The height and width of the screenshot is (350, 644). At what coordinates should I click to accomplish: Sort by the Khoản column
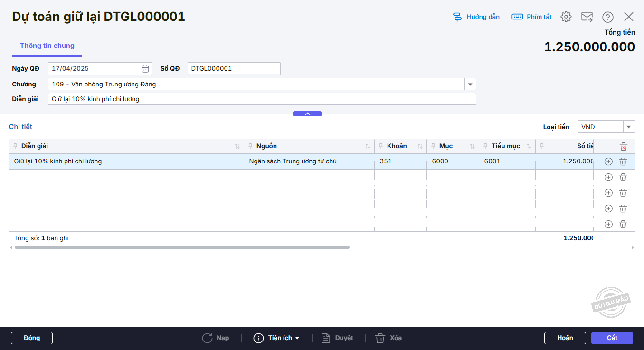[420, 146]
